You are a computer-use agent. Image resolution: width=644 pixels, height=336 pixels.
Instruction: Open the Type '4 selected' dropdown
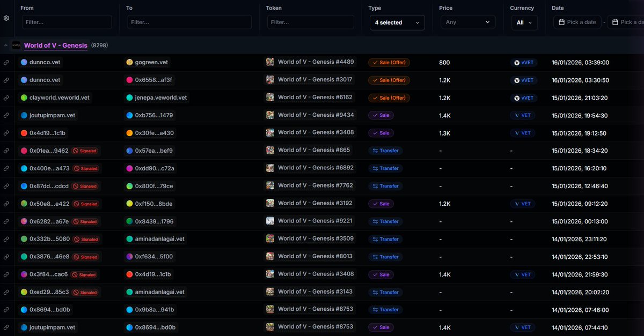397,23
